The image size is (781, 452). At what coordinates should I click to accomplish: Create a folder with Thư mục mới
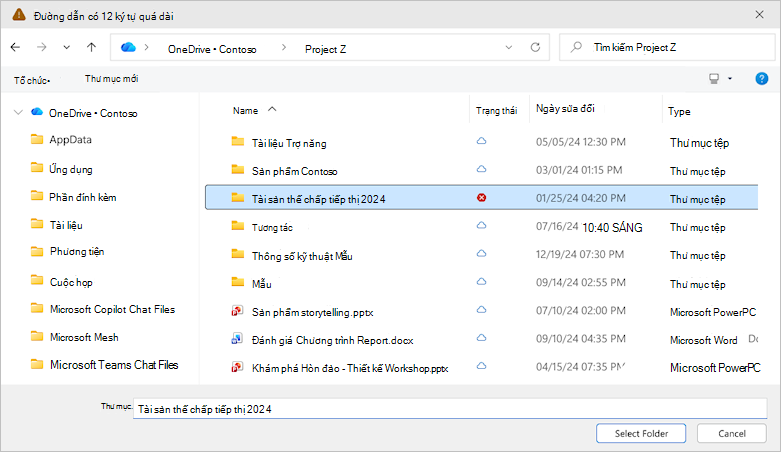(x=112, y=79)
